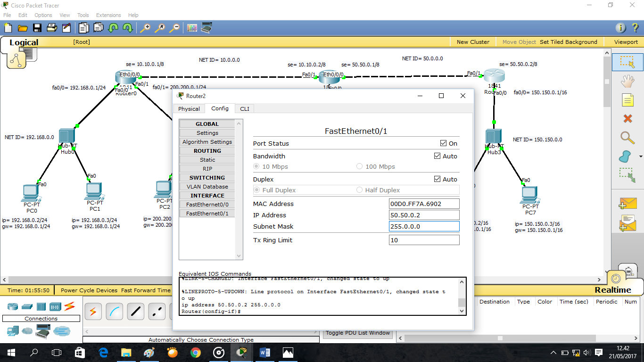This screenshot has width=644, height=362.
Task: Add a Simple PDU envelope
Action: click(628, 203)
